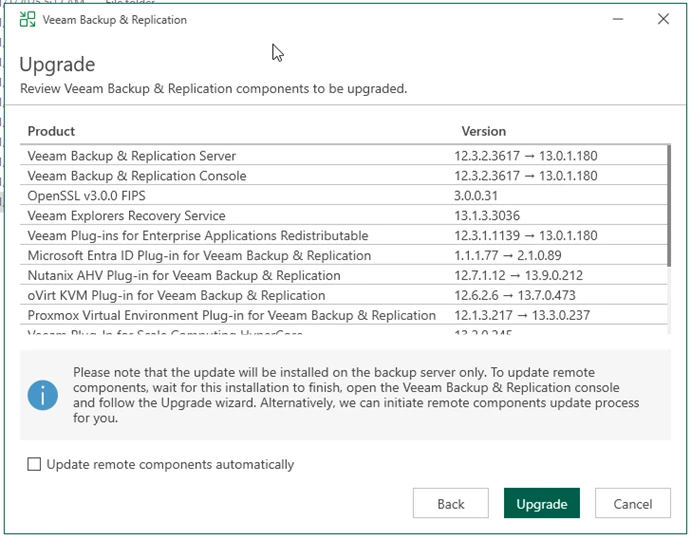Click the Veeam logo in the title bar

27,20
